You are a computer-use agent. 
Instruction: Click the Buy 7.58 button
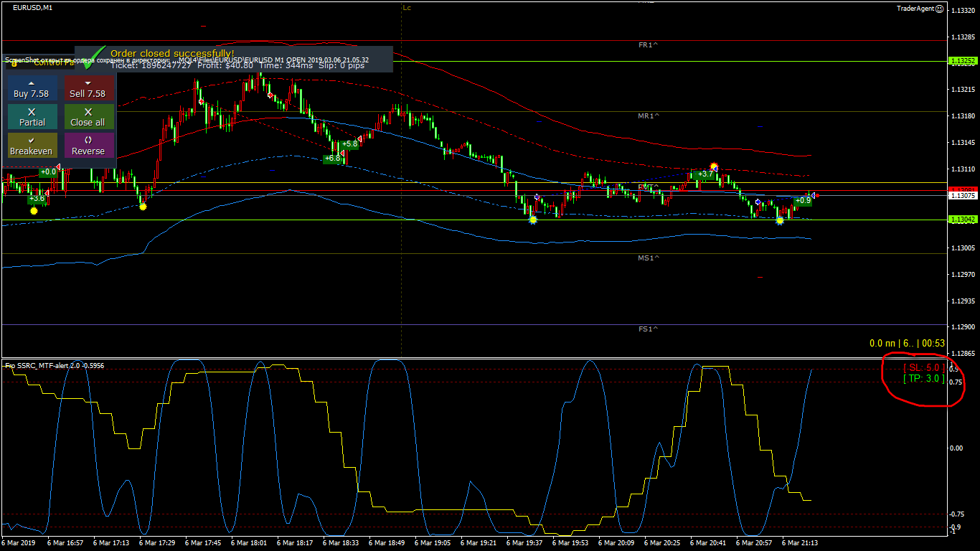pos(32,89)
